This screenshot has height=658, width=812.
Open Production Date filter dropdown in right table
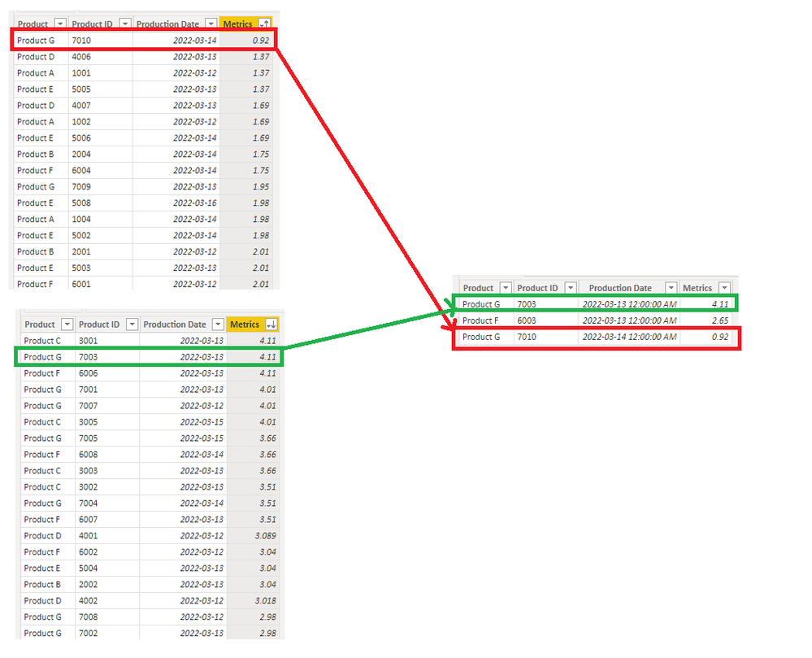(671, 288)
